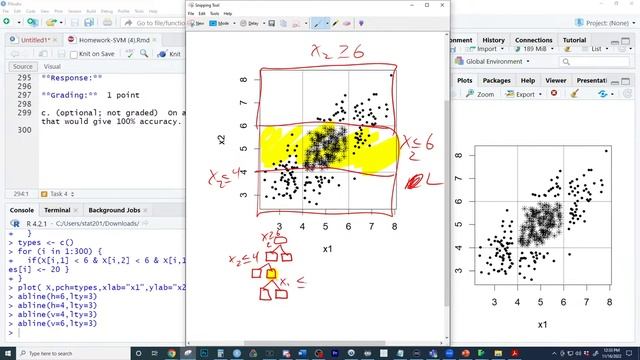Select the Terminal tab
The image size is (640, 360).
point(57,210)
